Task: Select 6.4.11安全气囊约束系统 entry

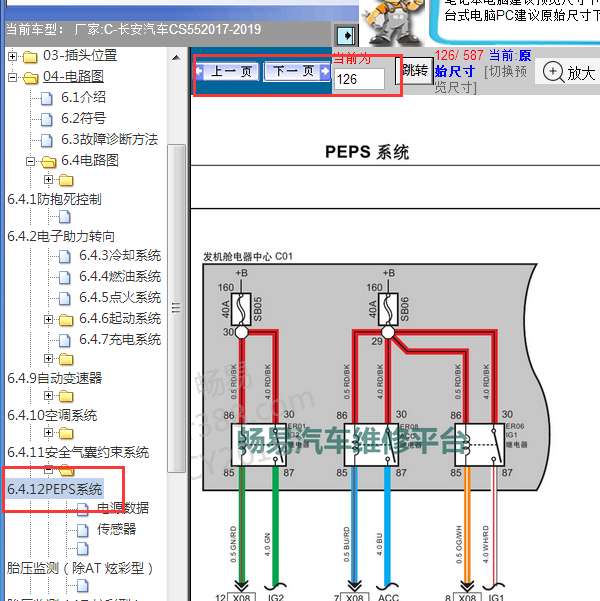Action: [78, 453]
